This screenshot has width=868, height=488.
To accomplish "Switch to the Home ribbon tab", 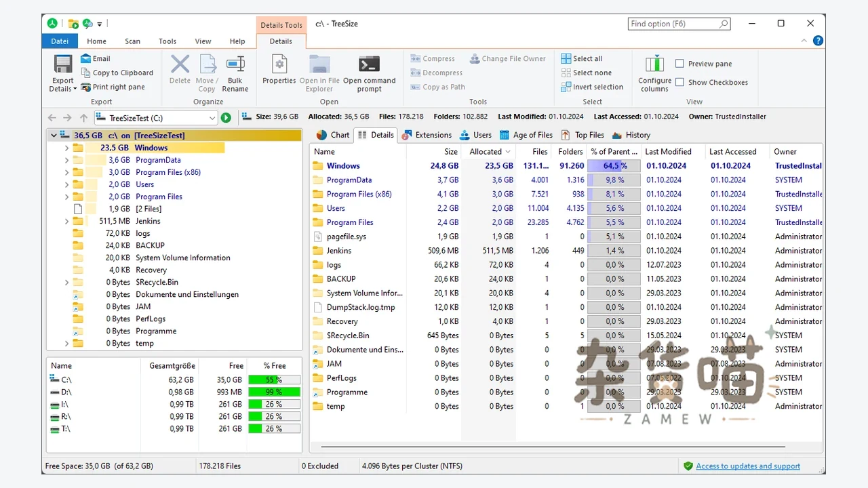I will 96,41.
